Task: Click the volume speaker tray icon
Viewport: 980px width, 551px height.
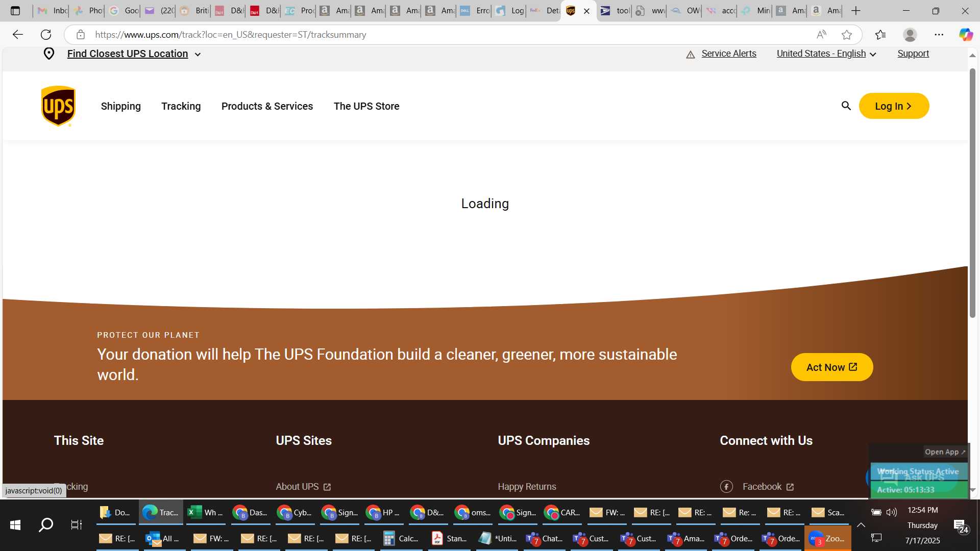Action: [x=892, y=512]
